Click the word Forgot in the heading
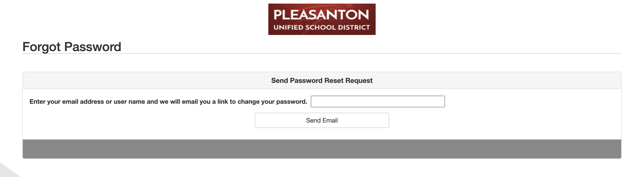The height and width of the screenshot is (177, 644). (x=42, y=47)
